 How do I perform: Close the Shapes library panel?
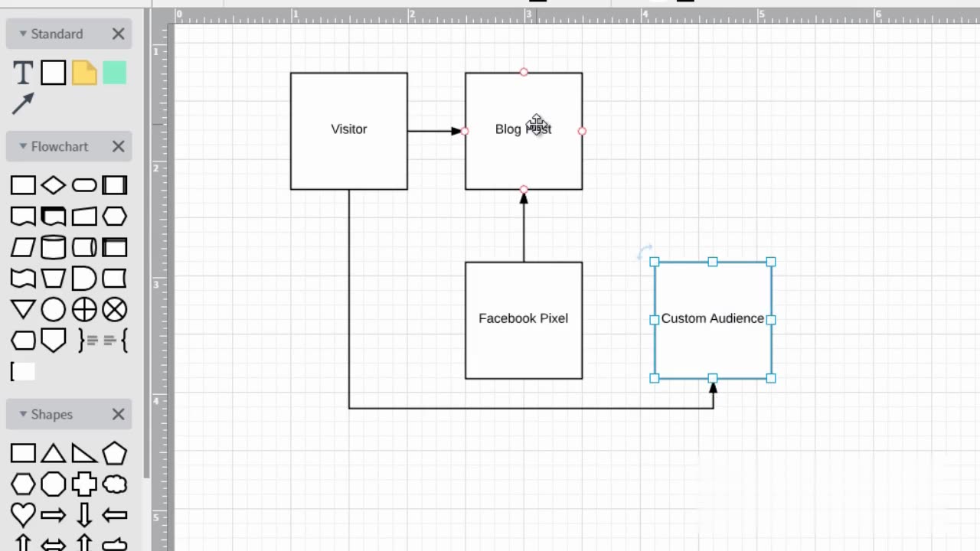(118, 414)
